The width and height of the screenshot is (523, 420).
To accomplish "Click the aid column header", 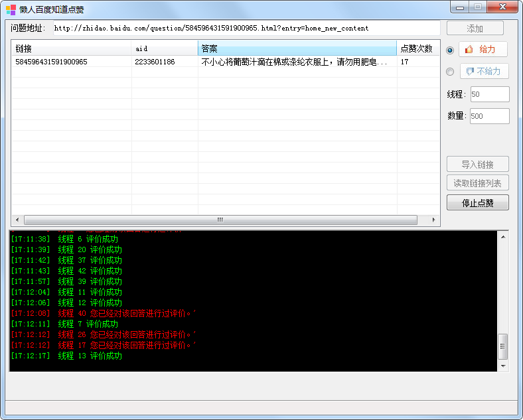I will point(164,48).
